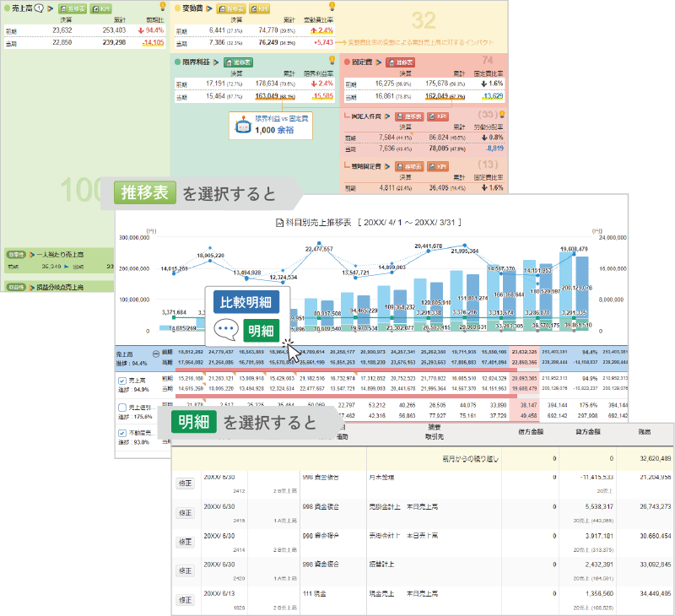675x616 pixels.
Task: Check the 売上値引 row checkbox
Action: 123,407
